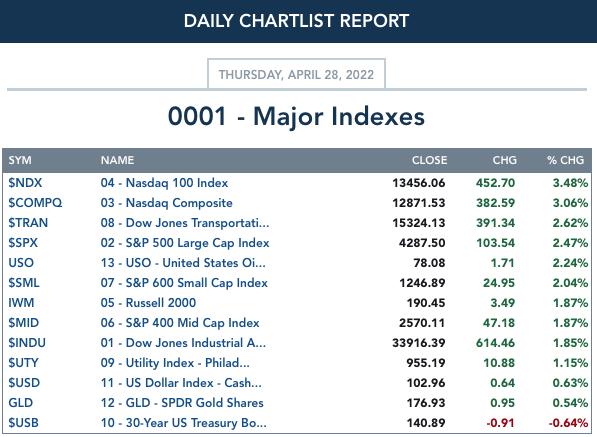Click 05 - Russell 2000 name link
Image resolution: width=597 pixels, height=437 pixels.
point(148,303)
